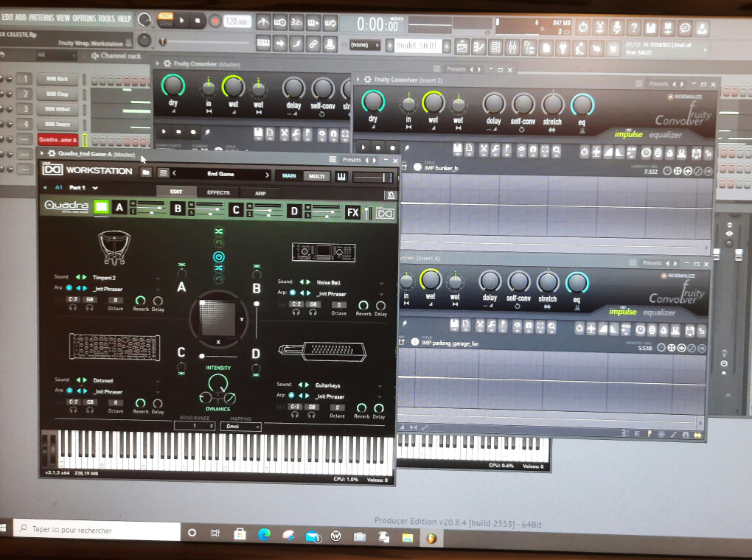Switch to equalizer tab in Convolver Insert 2
Screen dimensions: 752x560
pos(665,135)
